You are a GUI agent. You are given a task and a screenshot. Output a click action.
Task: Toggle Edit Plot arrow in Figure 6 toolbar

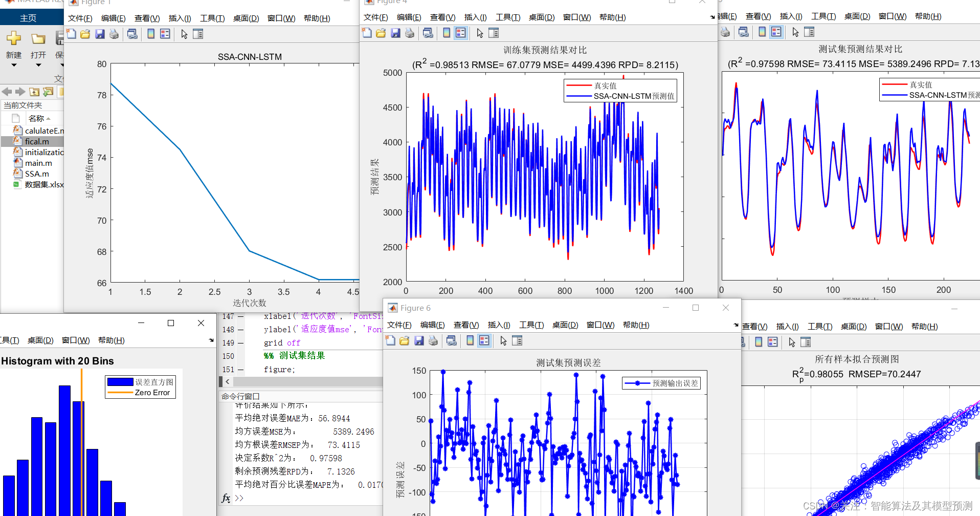[503, 340]
